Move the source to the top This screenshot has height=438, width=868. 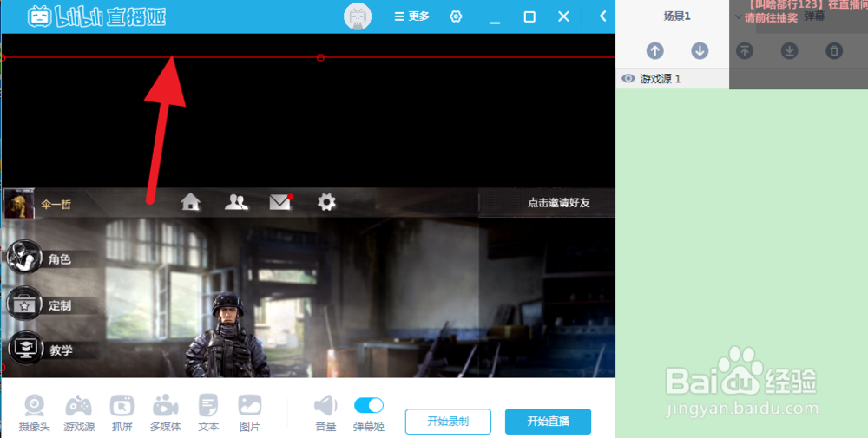[x=745, y=51]
